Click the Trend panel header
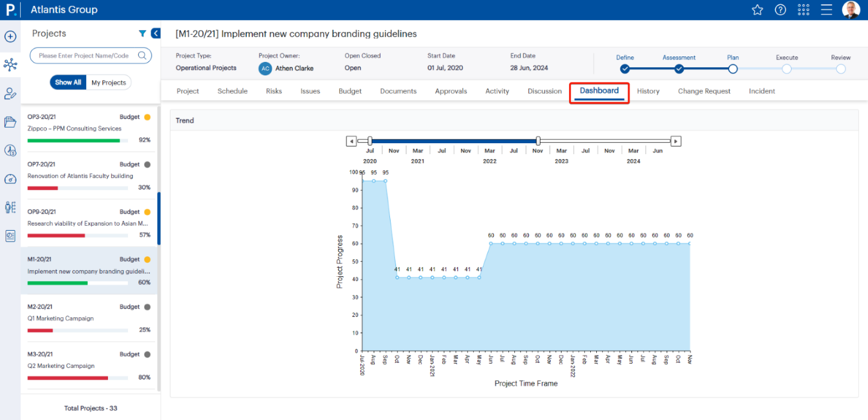 (x=514, y=120)
